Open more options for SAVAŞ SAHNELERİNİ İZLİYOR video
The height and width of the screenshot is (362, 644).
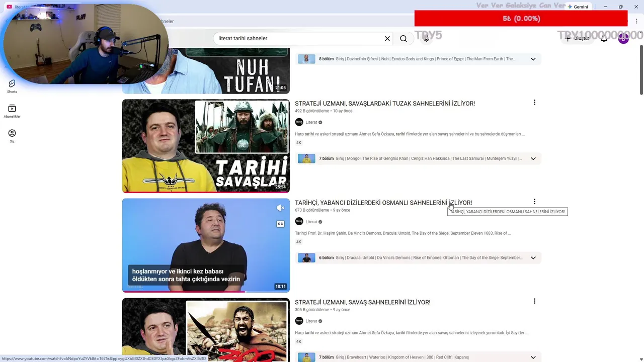534,301
